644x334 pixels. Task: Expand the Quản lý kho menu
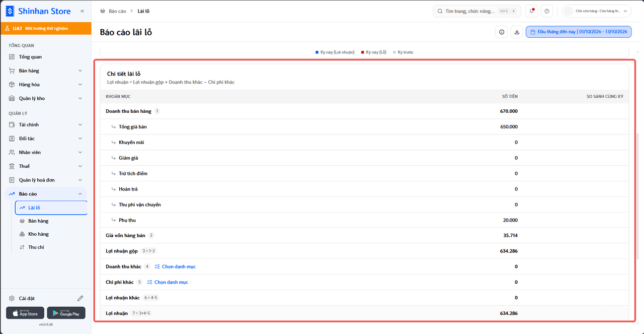point(46,98)
